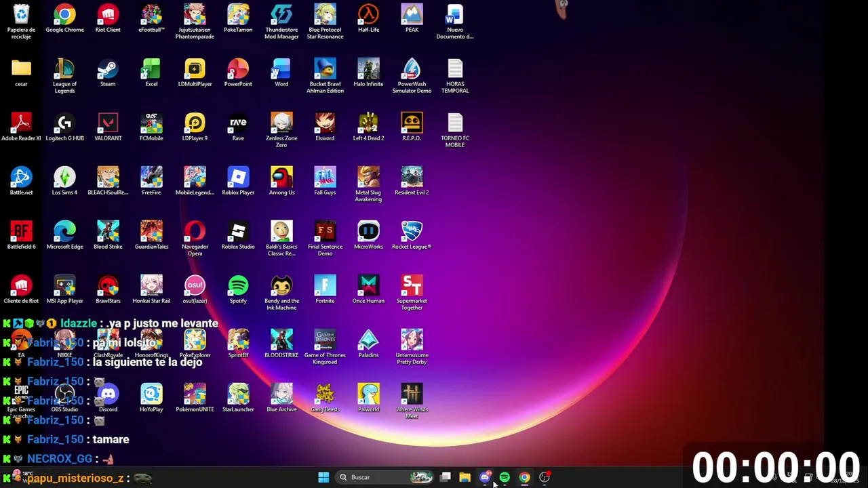
Task: Select the Zenless Zone Zero icon
Action: click(x=281, y=130)
